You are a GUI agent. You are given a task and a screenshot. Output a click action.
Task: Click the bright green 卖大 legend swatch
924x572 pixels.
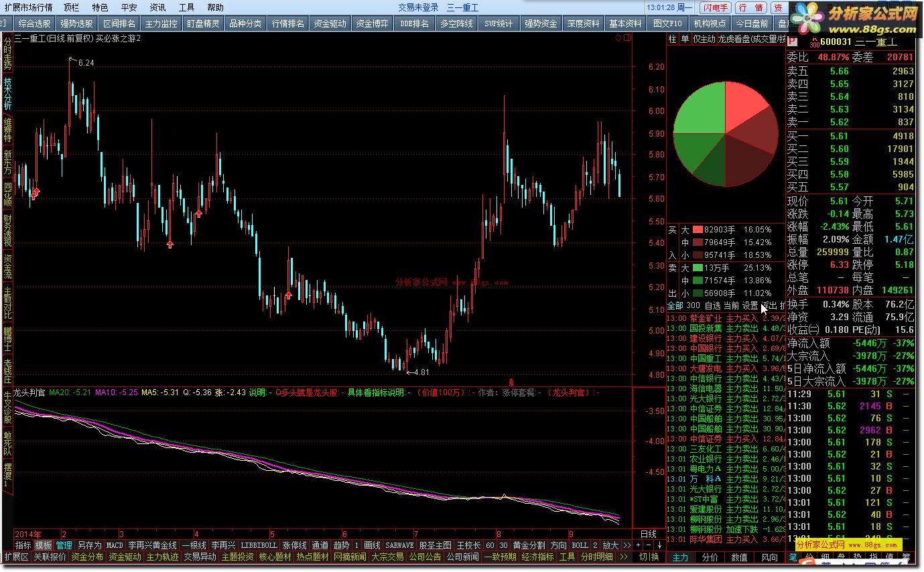697,268
